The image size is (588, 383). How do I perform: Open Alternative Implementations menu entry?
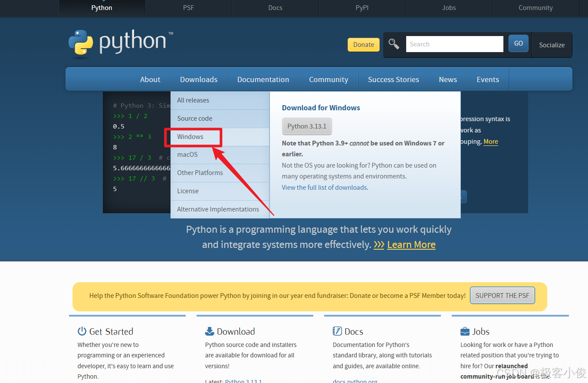(x=220, y=209)
